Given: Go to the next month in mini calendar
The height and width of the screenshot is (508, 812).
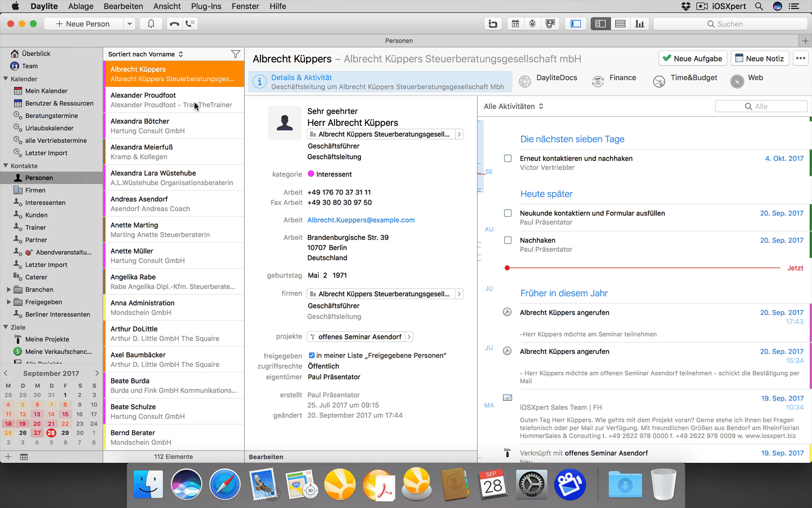Looking at the screenshot, I should pyautogui.click(x=97, y=373).
